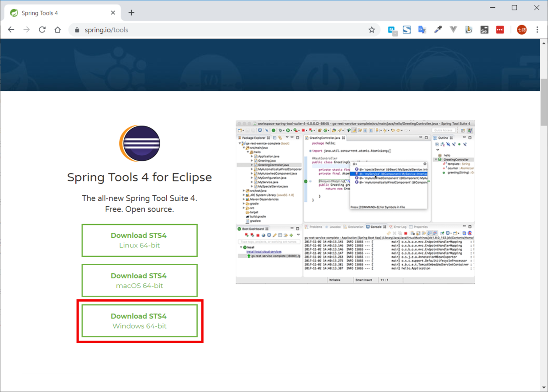Close the Spring Tools 4 tab
The image size is (548, 392).
[x=113, y=13]
